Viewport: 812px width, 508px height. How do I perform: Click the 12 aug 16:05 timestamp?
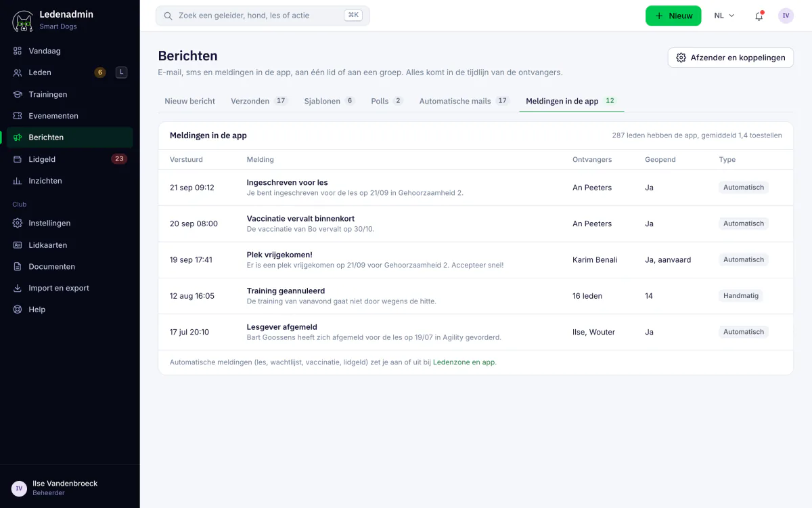point(192,296)
